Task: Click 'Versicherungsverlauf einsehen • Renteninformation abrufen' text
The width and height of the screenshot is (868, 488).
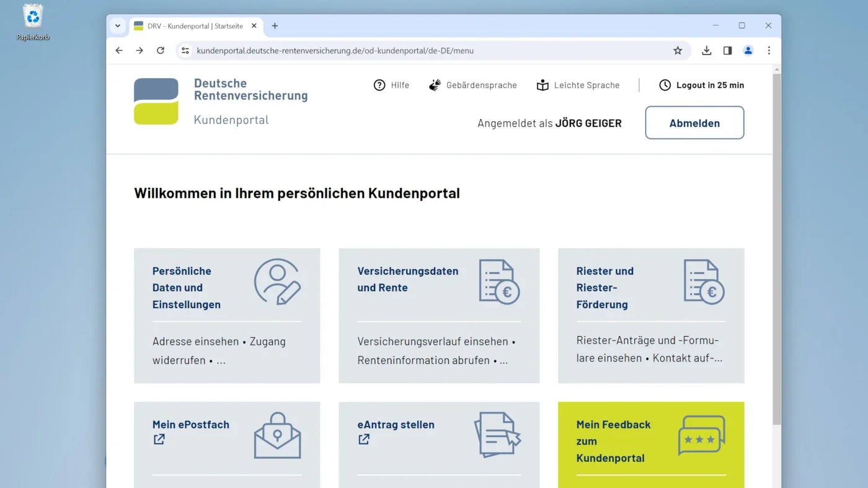Action: 436,351
